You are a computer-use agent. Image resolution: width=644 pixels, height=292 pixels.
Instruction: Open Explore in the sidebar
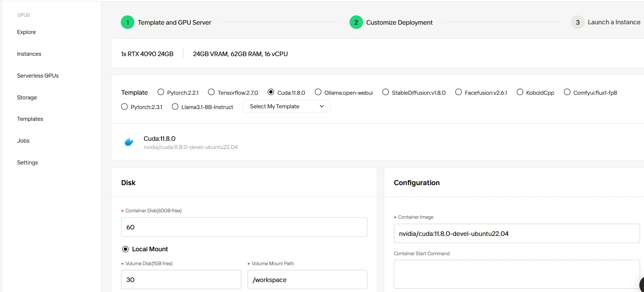[x=26, y=32]
